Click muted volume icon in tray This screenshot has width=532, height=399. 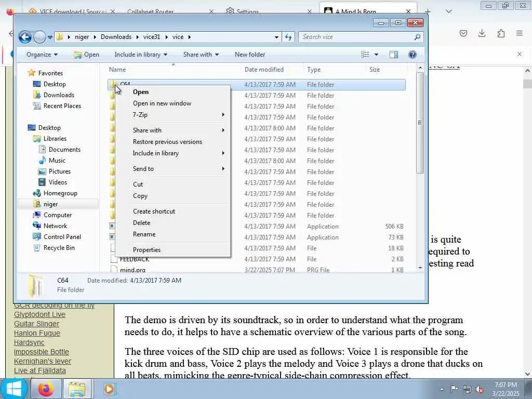pyautogui.click(x=480, y=390)
